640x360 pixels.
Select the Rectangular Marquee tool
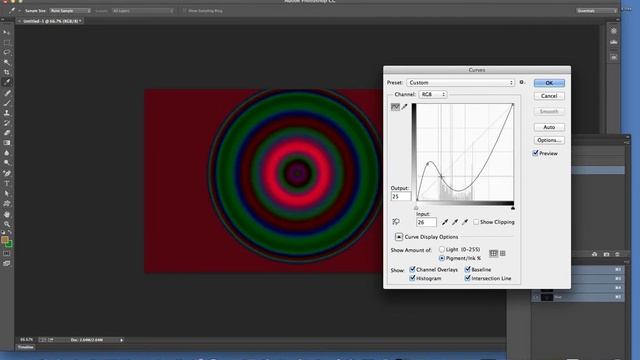coord(7,42)
